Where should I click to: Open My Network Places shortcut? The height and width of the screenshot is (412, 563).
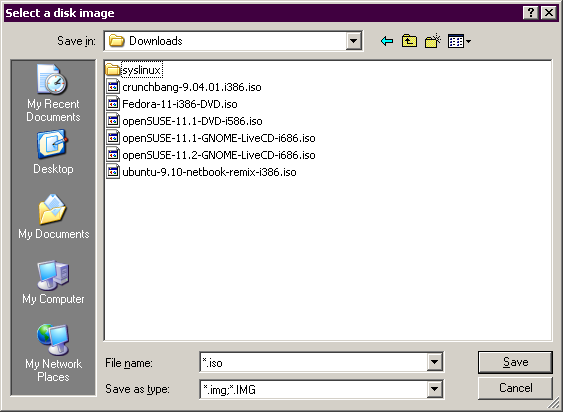click(x=53, y=353)
